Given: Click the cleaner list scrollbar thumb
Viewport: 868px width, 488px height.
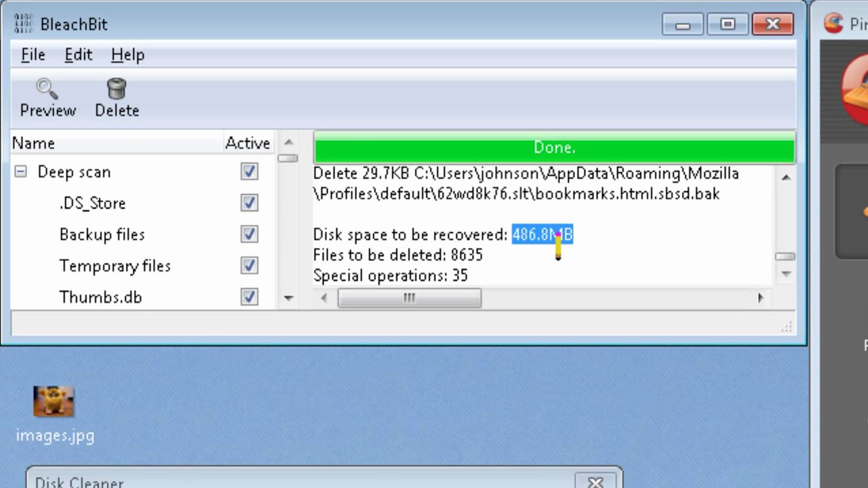Looking at the screenshot, I should 288,158.
